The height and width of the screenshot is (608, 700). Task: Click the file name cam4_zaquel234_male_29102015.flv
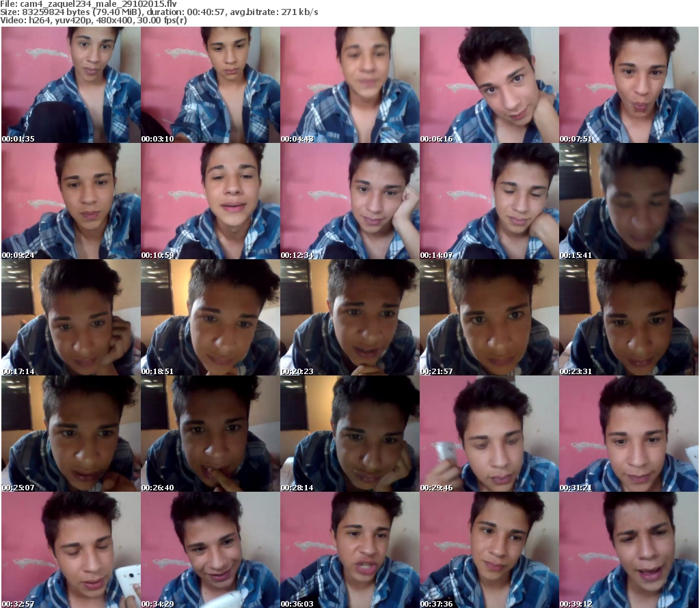tap(98, 4)
